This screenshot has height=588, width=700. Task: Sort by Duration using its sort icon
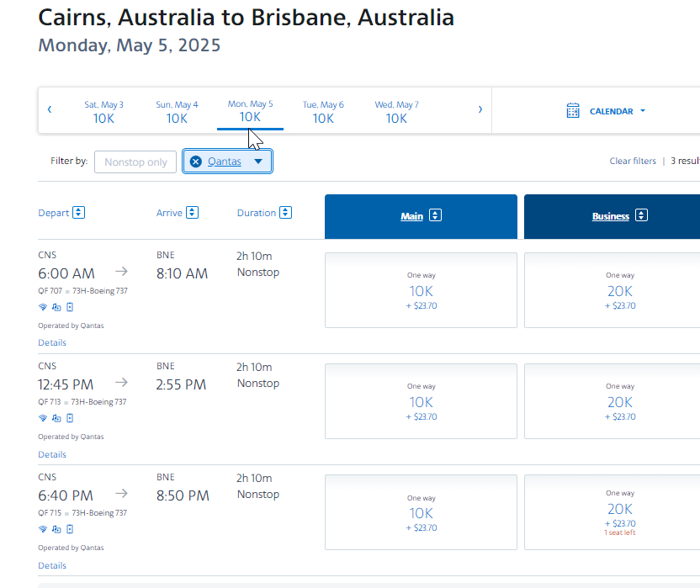(x=286, y=213)
